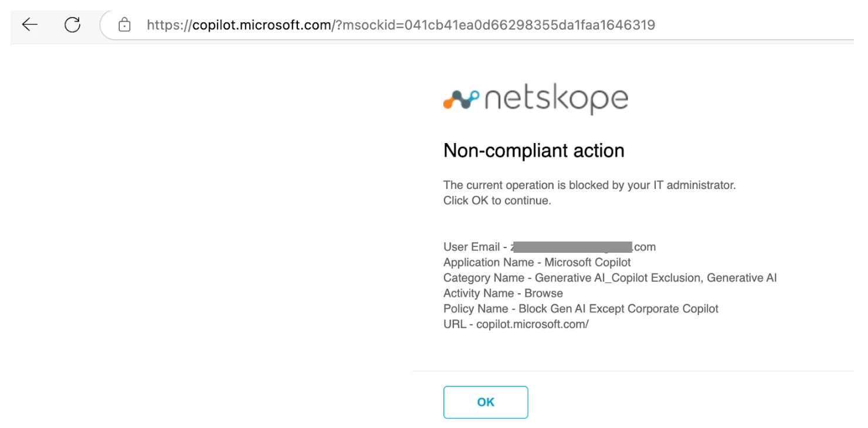Click the netskope wordmark text
This screenshot has width=868, height=428.
point(555,100)
